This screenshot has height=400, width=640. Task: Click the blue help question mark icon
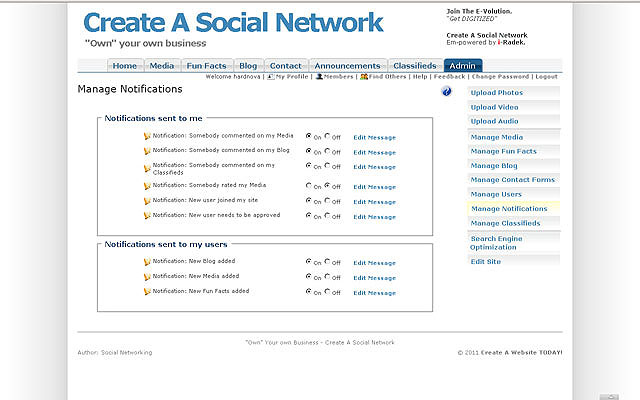click(446, 91)
